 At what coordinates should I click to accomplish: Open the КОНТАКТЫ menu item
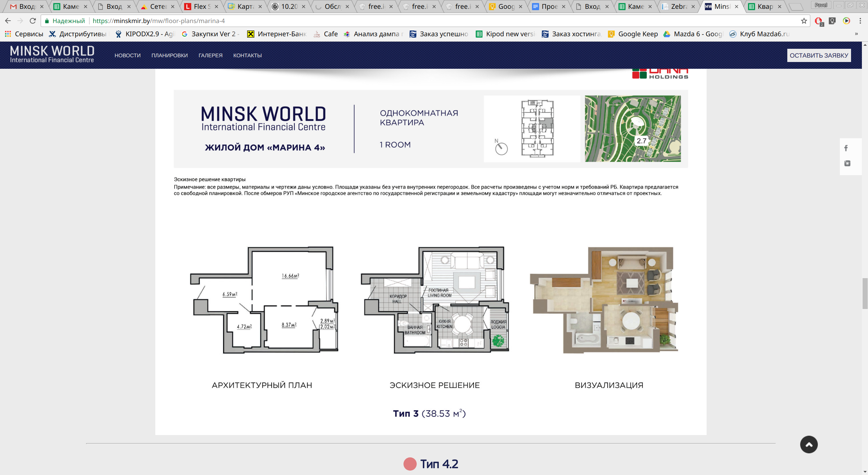coord(248,55)
